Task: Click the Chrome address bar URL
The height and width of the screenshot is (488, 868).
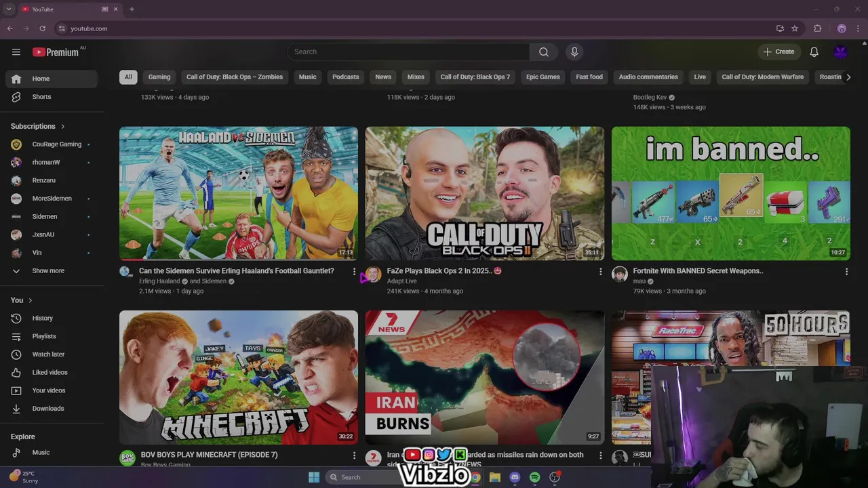Action: (89, 28)
